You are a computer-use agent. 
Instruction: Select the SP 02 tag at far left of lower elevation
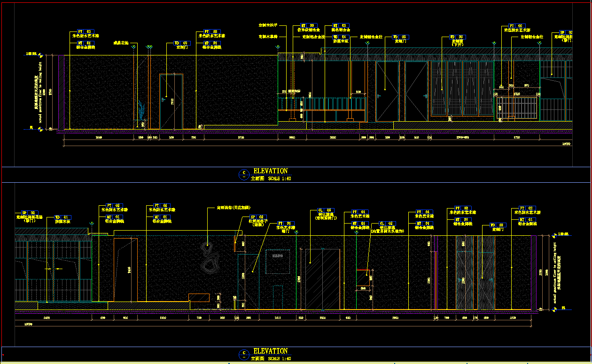coord(28,213)
